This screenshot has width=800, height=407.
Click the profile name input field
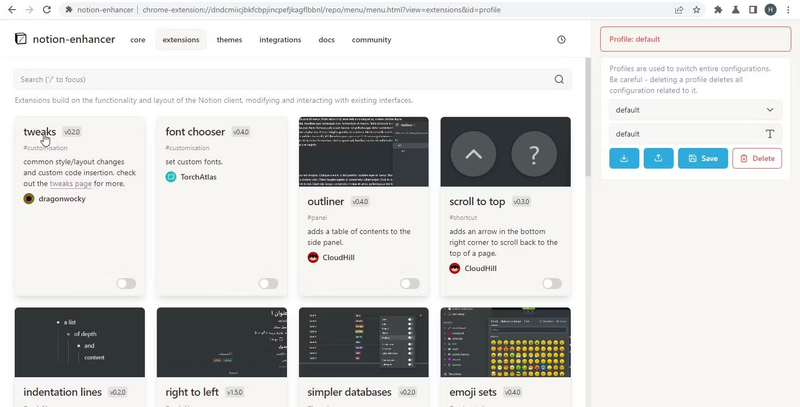(695, 134)
